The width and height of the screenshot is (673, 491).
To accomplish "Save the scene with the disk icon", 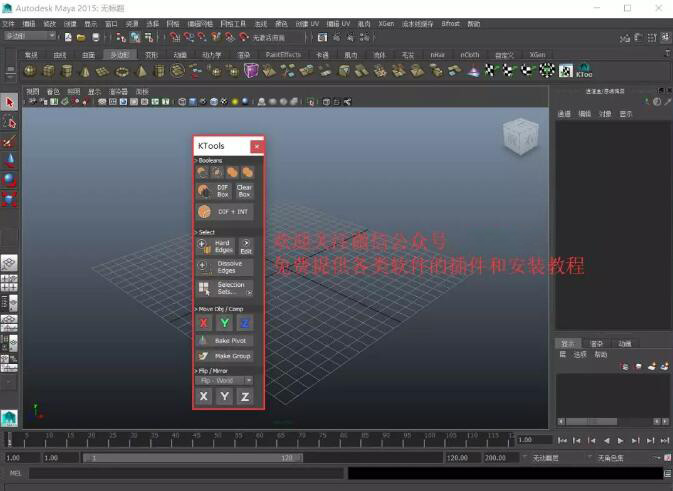I will pos(95,38).
